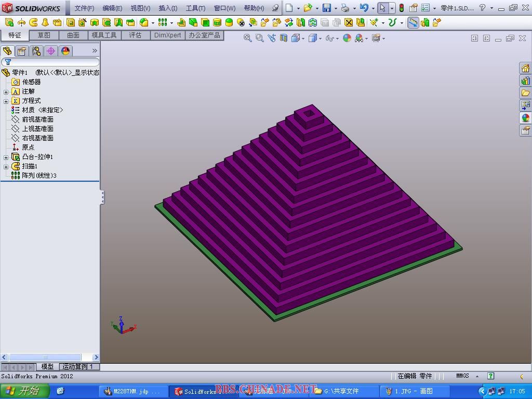532x399 pixels.
Task: Click the Save icon in the top toolbar
Action: pos(326,8)
